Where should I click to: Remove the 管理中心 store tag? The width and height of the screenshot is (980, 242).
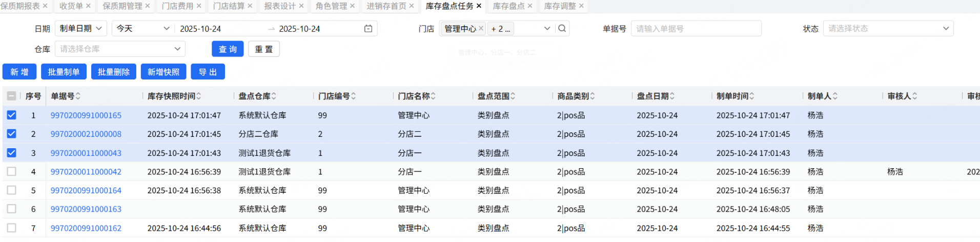point(481,29)
